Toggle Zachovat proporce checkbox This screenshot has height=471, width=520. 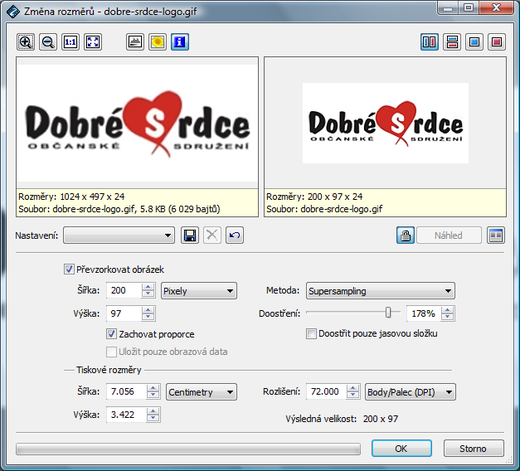pyautogui.click(x=111, y=334)
